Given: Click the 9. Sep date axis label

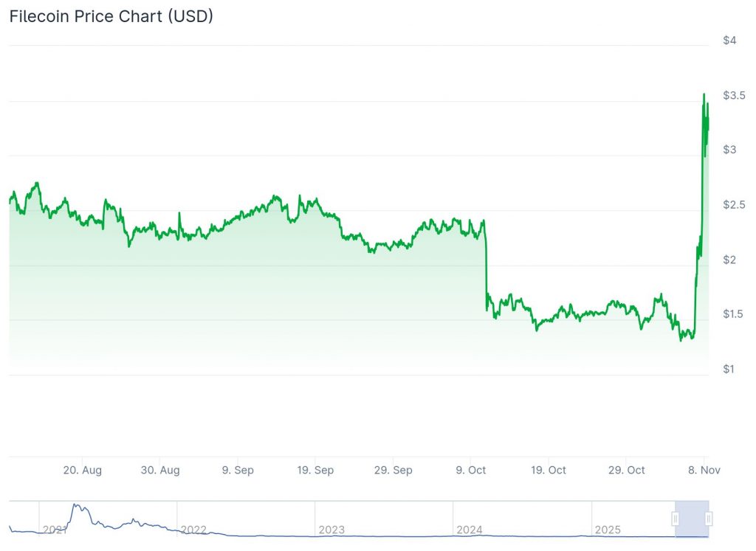Looking at the screenshot, I should click(238, 470).
